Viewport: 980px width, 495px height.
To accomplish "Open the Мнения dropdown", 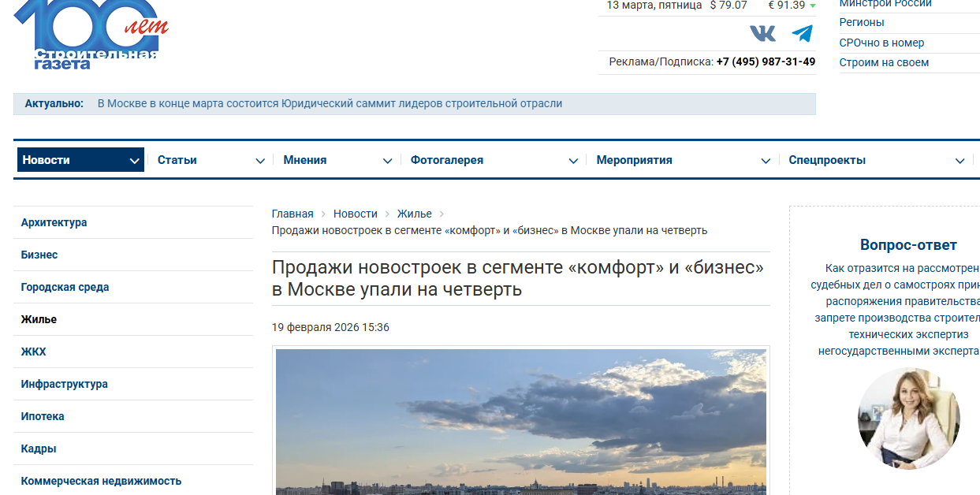I will click(388, 160).
